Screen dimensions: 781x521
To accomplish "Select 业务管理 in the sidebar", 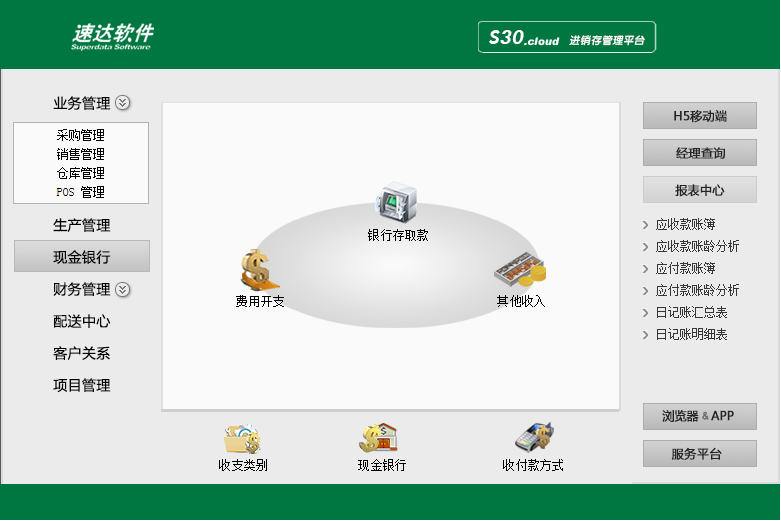I will (x=82, y=103).
